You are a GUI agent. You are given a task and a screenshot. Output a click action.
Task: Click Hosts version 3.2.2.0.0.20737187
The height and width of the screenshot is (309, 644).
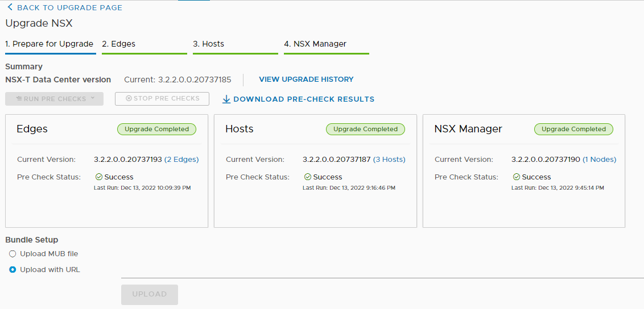pos(337,160)
